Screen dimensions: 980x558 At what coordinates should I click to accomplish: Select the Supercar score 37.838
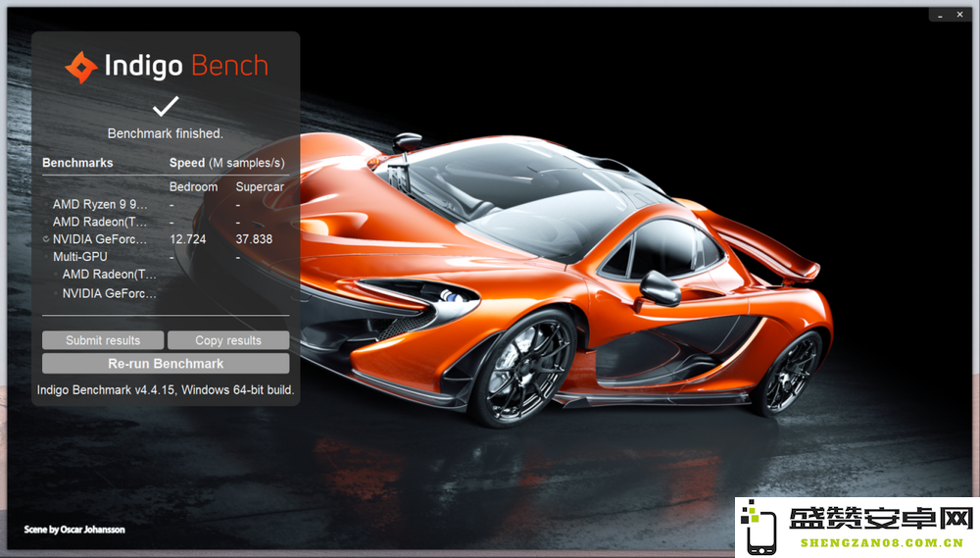click(x=254, y=239)
